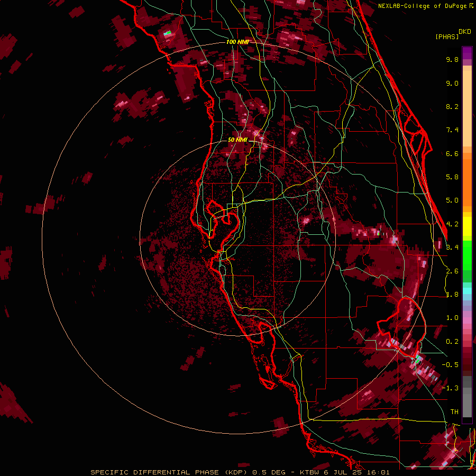Click the green segment of the color scale

pos(467,256)
